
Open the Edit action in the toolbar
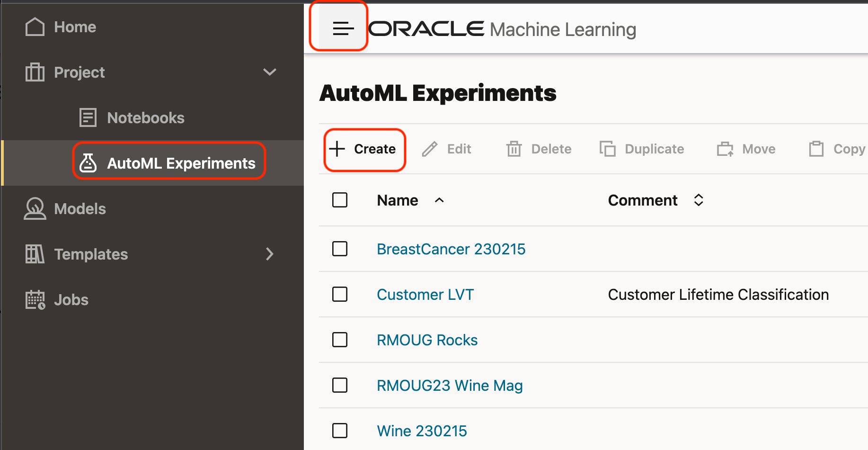pos(446,149)
